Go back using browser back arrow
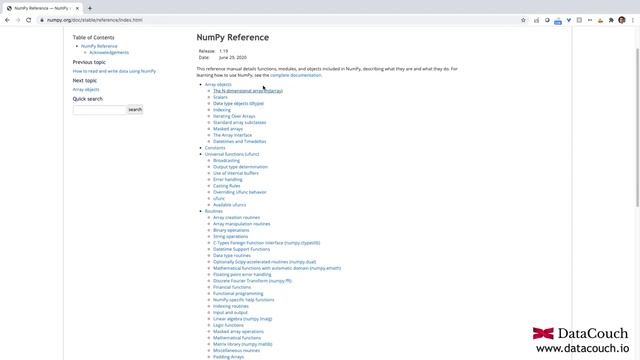Screen dimensions: 640x360 [7, 20]
